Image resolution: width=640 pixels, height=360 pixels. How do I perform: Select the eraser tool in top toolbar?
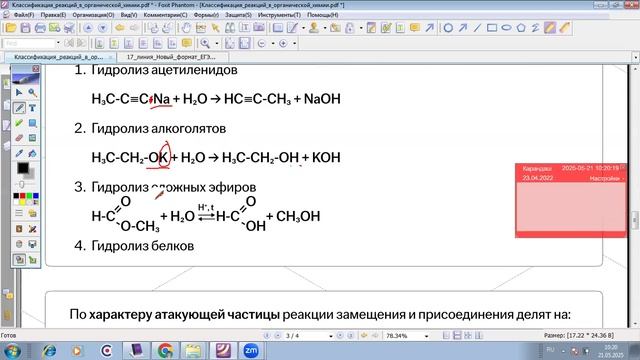tap(564, 28)
